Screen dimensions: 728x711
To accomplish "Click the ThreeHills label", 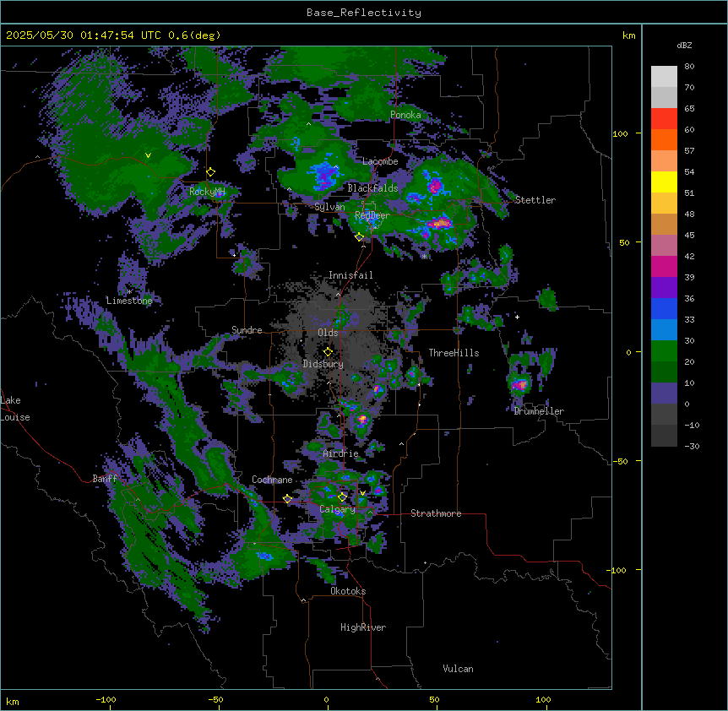I will pos(454,353).
